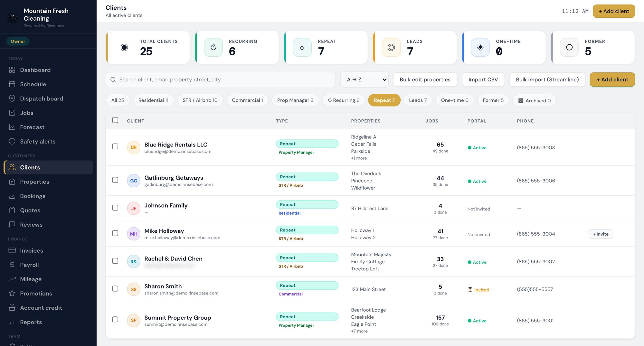This screenshot has width=644, height=346.
Task: Click the One-time card diamond icon
Action: pyautogui.click(x=480, y=47)
